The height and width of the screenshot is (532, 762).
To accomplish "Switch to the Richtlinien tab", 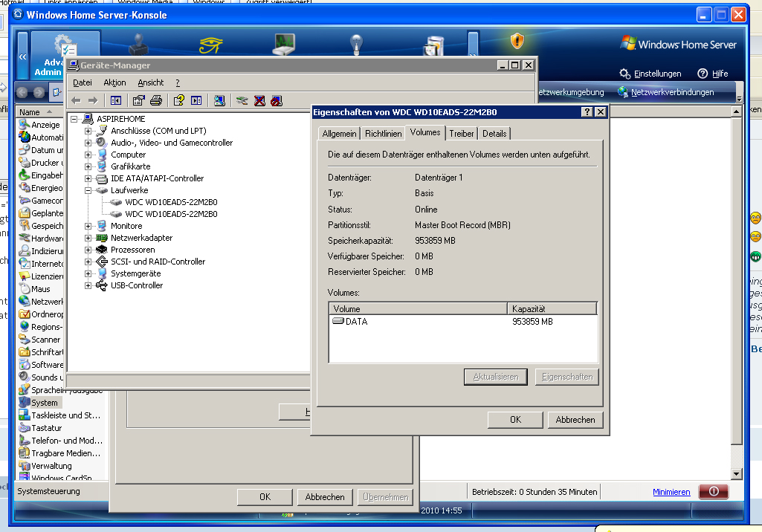I will coord(384,134).
